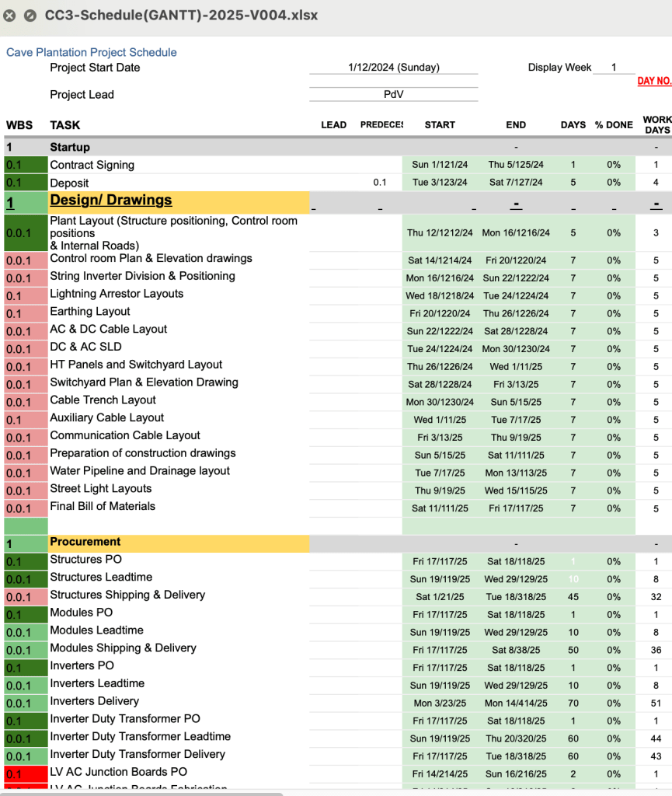Click the red DAY NO. label
This screenshot has width=672, height=796.
click(653, 81)
